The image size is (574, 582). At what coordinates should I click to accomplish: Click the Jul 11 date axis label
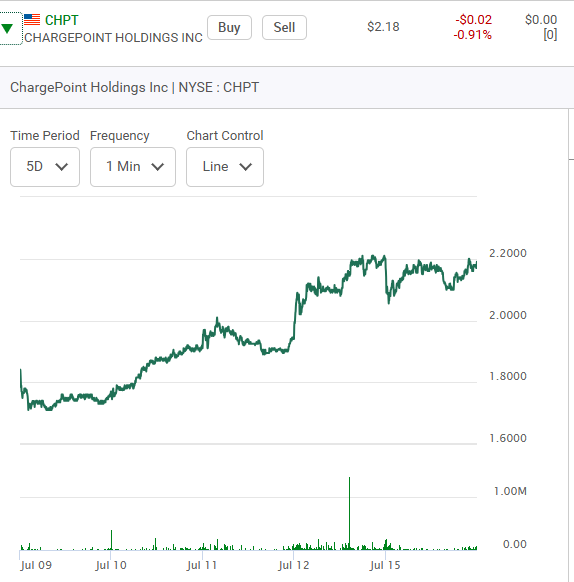(202, 565)
